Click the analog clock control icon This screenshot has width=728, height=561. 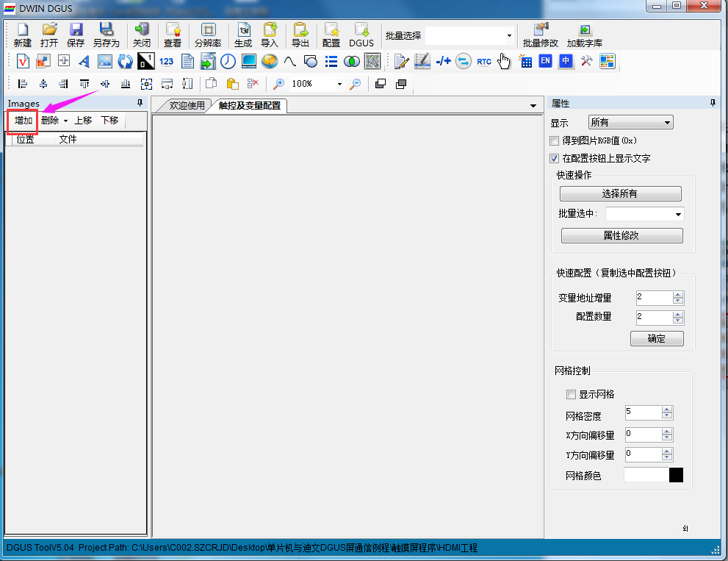click(228, 61)
